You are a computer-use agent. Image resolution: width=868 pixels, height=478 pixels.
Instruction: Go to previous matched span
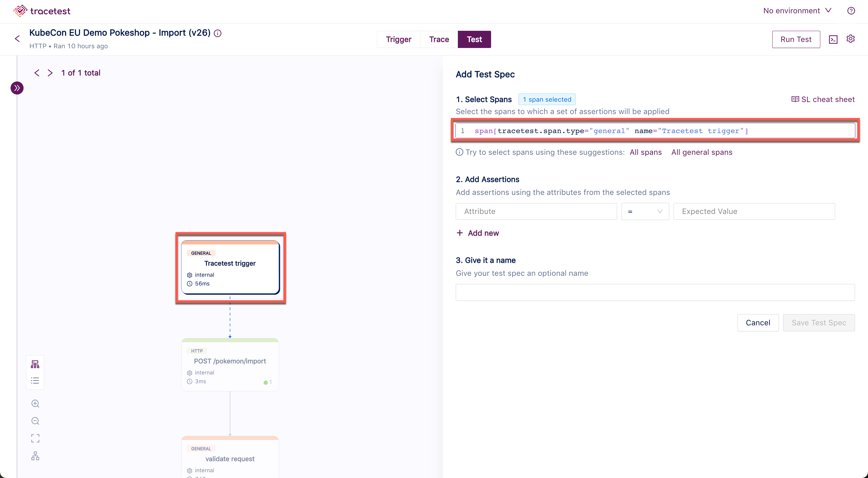(37, 73)
